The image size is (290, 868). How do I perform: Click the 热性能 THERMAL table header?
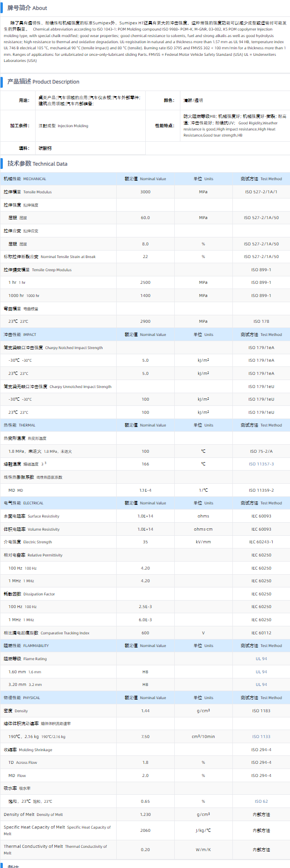19,425
